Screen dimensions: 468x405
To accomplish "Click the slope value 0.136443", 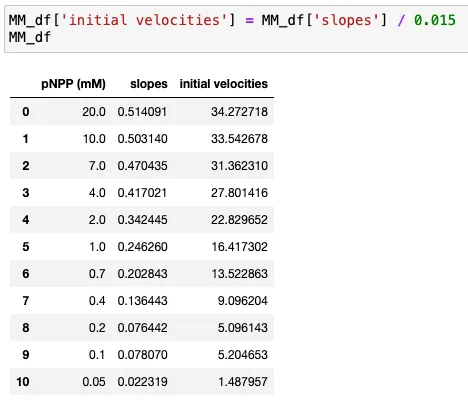I will (142, 301).
